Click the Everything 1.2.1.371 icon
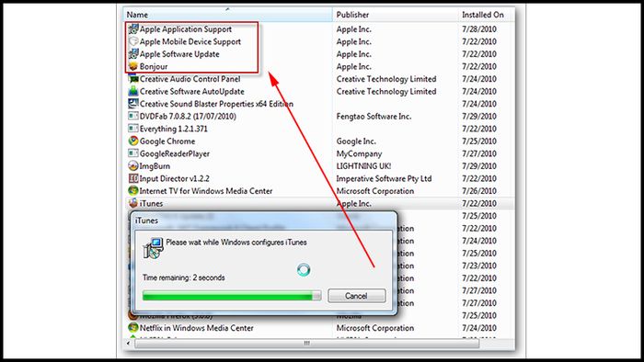Image resolution: width=644 pixels, height=362 pixels. click(133, 129)
